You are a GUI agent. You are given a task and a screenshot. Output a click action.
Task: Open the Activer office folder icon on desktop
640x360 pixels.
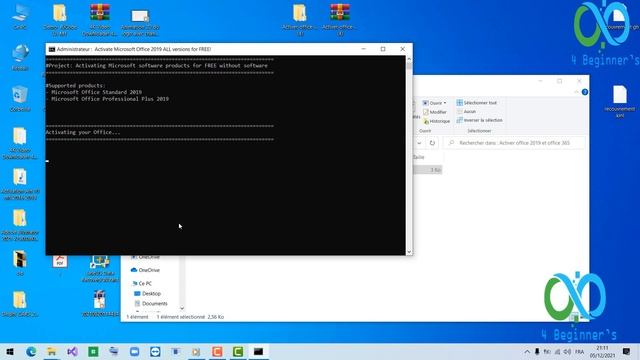click(300, 19)
